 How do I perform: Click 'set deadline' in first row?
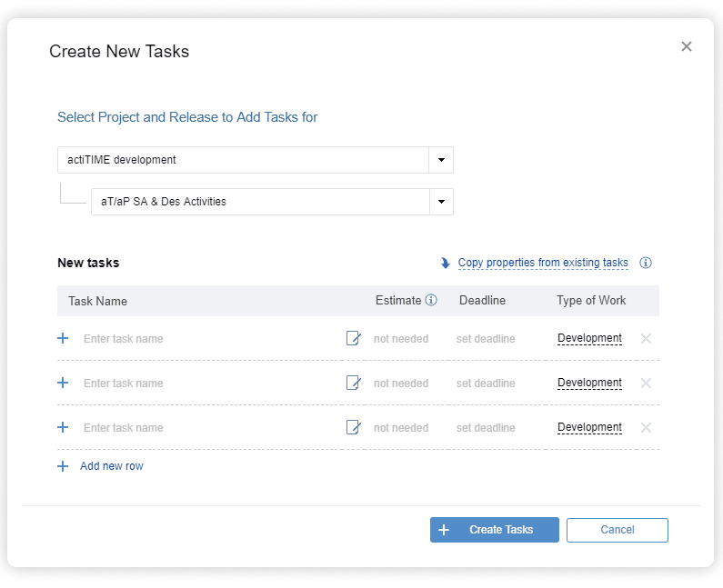(x=486, y=339)
